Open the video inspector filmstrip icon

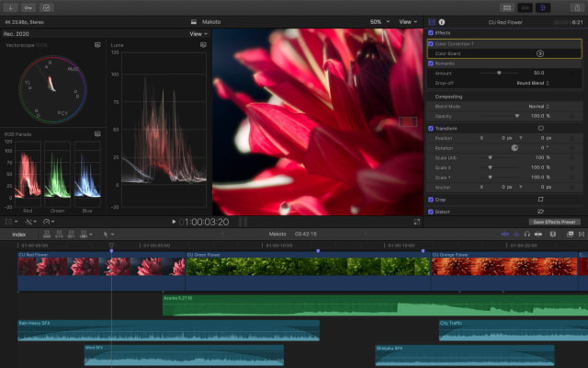pos(431,21)
